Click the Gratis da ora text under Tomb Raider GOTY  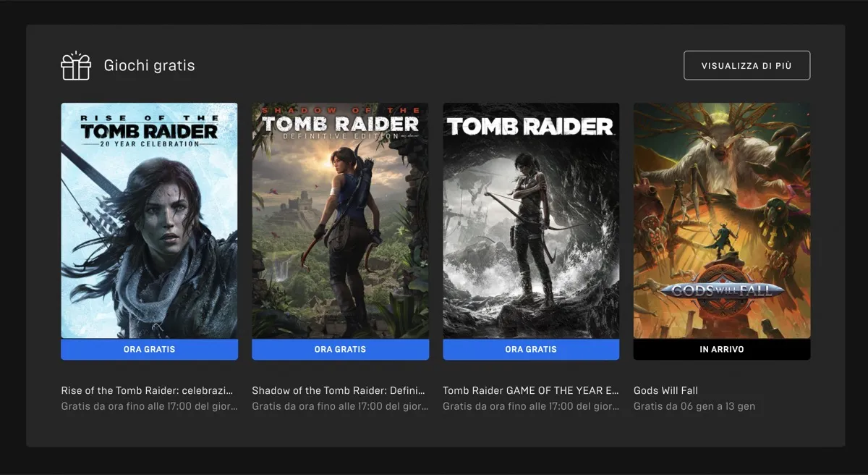529,406
